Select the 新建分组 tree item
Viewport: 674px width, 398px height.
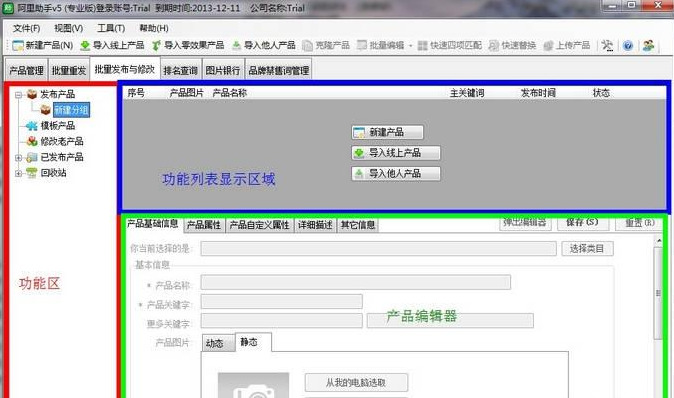(71, 110)
